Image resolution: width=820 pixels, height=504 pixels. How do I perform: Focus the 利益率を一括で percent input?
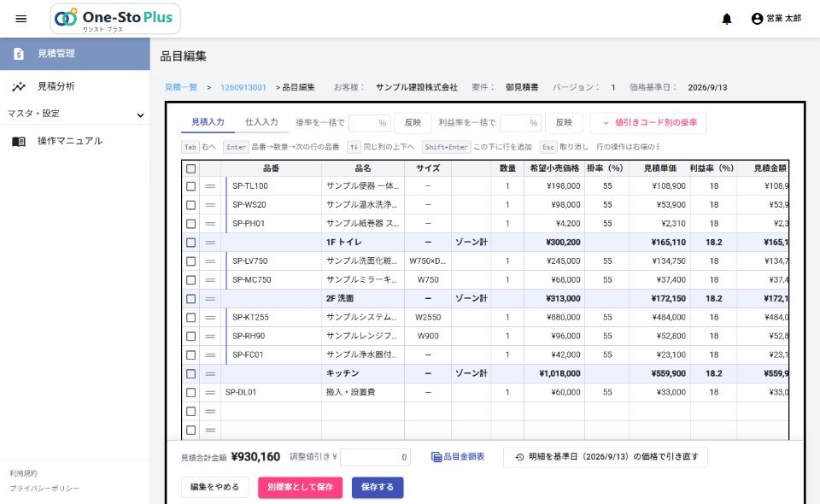(520, 123)
